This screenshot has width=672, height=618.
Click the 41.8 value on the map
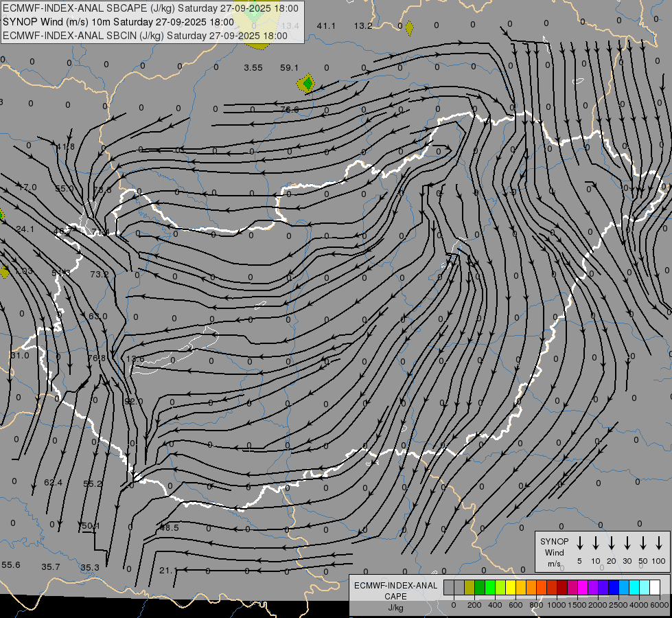pos(66,147)
